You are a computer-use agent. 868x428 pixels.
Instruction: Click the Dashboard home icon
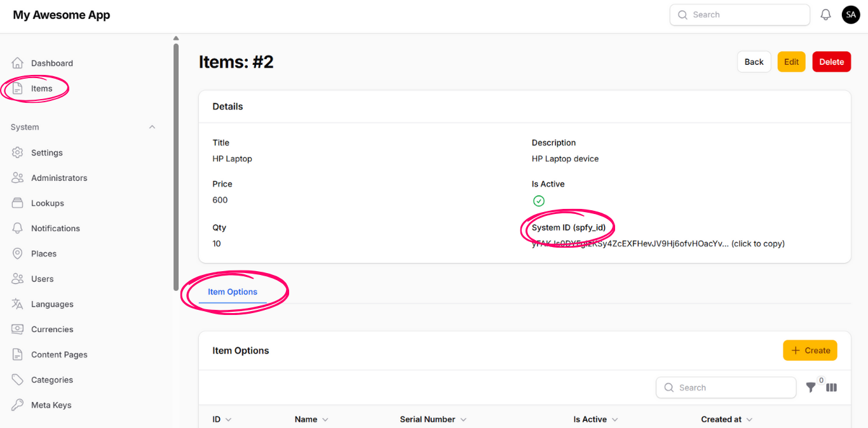tap(18, 63)
